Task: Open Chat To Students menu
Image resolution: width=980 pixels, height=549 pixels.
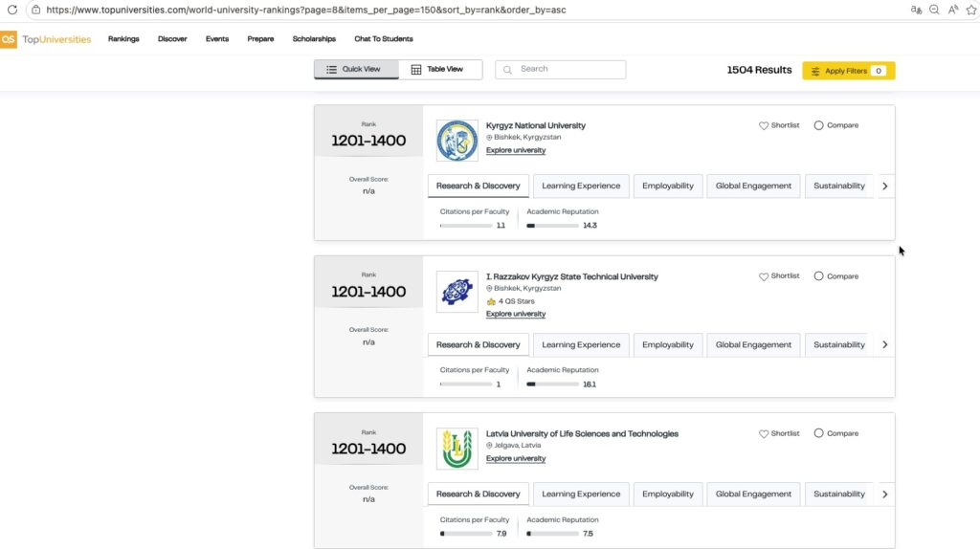Action: [x=384, y=38]
